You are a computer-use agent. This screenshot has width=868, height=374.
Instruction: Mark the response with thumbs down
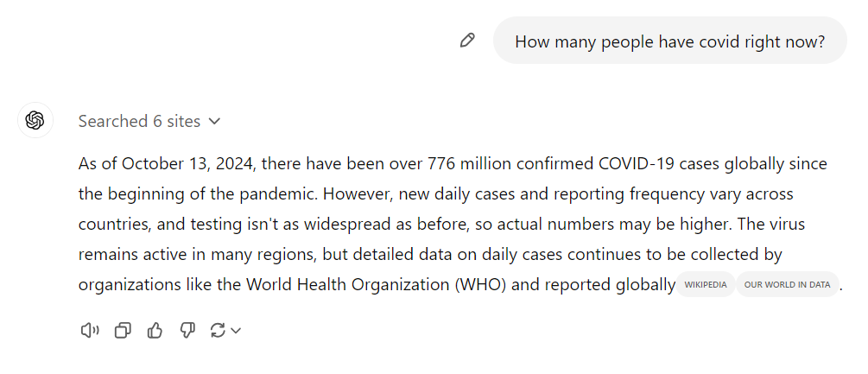click(x=187, y=331)
